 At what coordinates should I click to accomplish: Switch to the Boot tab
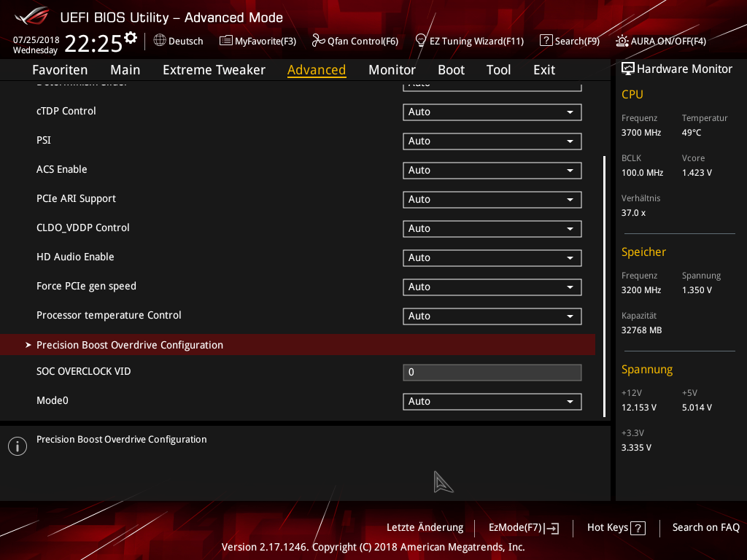(451, 70)
